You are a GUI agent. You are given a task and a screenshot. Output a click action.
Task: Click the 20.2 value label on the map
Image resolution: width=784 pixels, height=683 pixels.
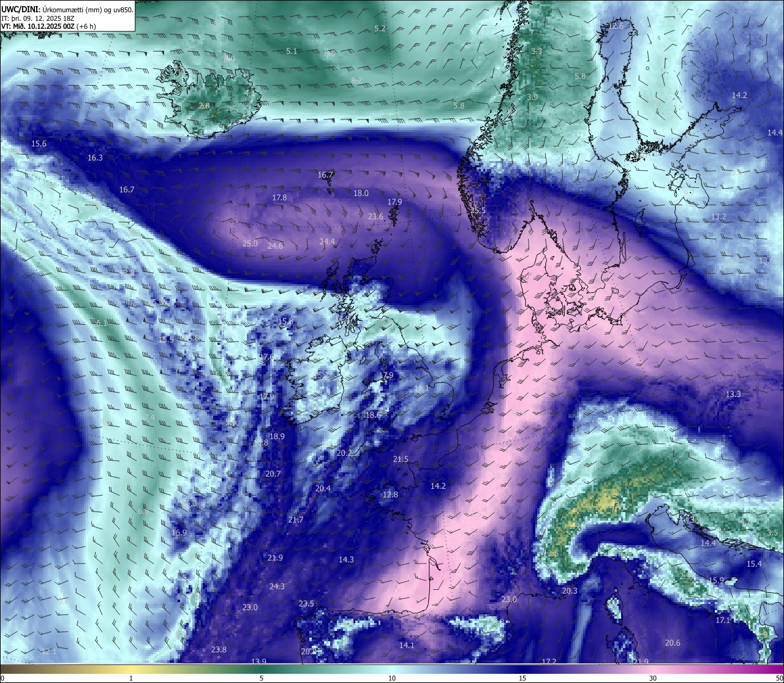344,453
